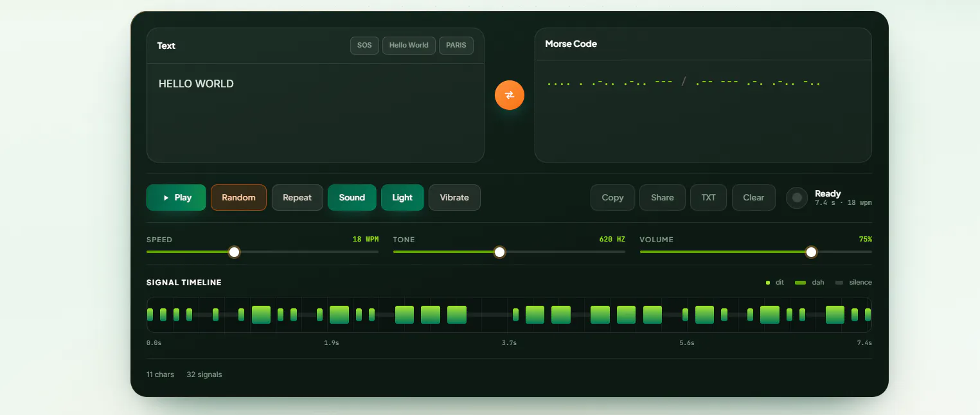Download output as TXT
The image size is (980, 415).
coord(708,198)
